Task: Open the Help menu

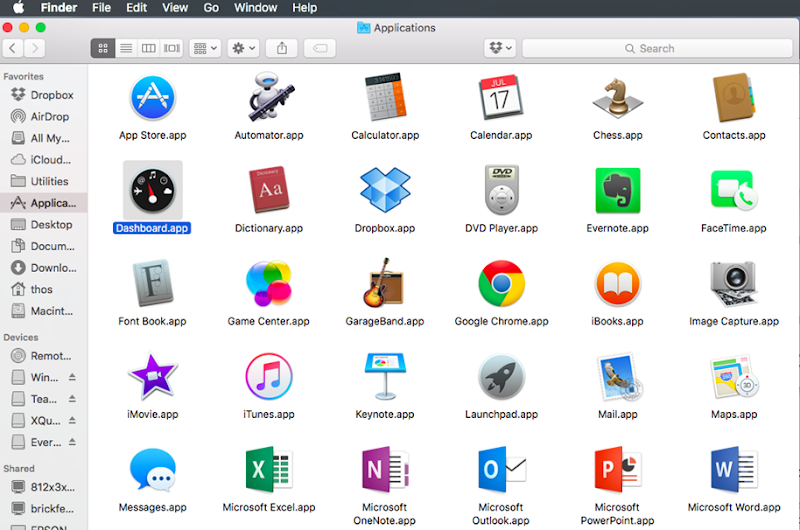Action: coord(305,8)
